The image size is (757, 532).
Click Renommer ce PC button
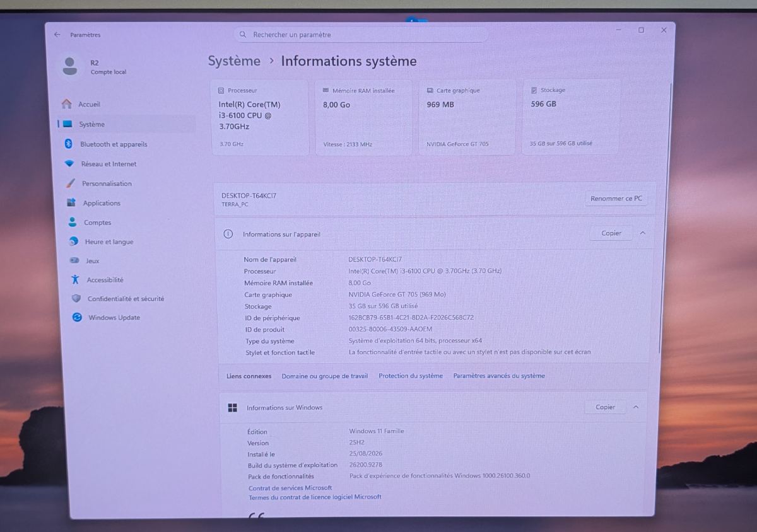click(616, 199)
